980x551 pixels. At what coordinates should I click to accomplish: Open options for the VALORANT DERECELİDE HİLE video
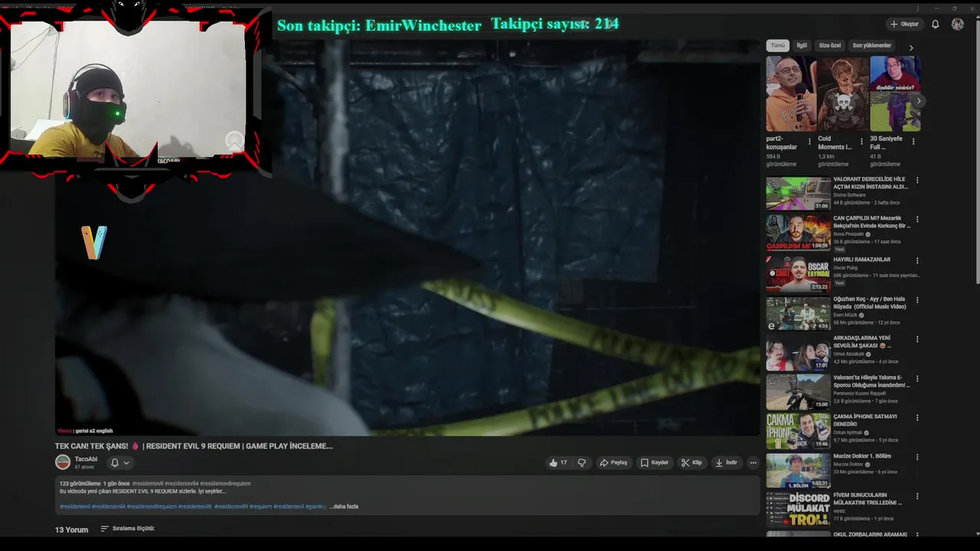[x=917, y=181]
